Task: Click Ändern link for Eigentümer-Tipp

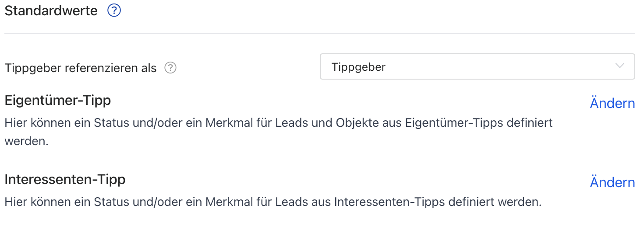Action: coord(612,103)
